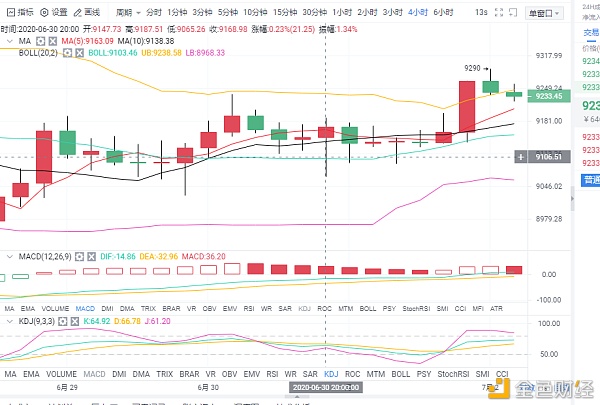Collapse the MACD(12,26,9) panel chevron
This screenshot has height=405, width=600.
coord(10,256)
